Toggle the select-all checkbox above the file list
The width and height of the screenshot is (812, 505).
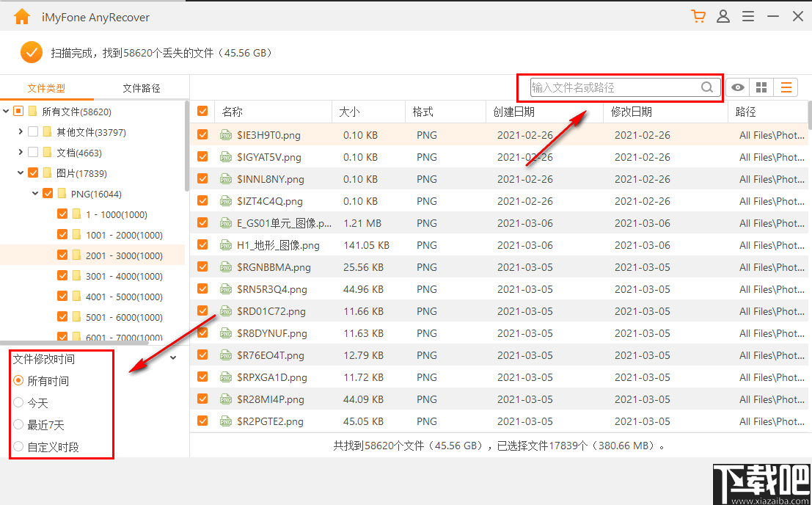tap(202, 111)
